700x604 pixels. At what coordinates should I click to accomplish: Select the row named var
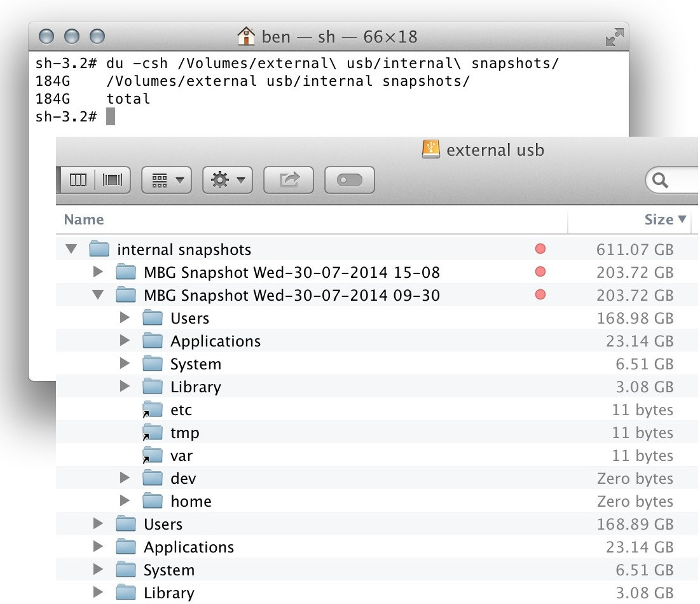coord(377,455)
